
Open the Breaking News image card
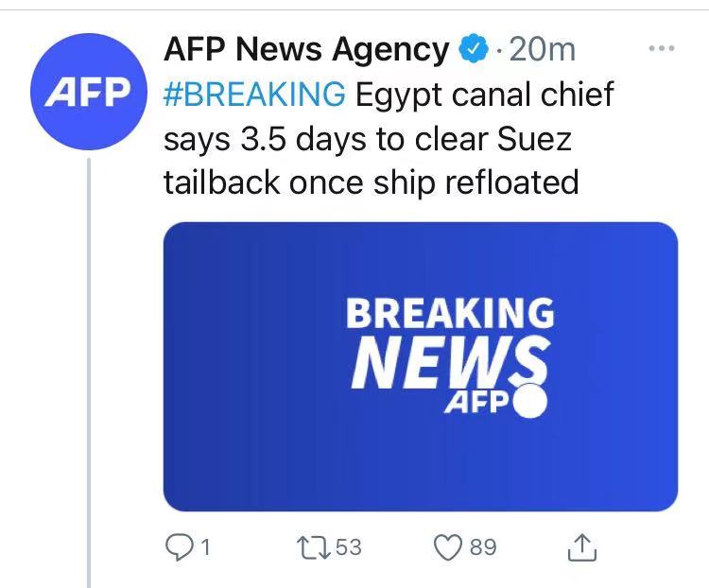tap(421, 366)
